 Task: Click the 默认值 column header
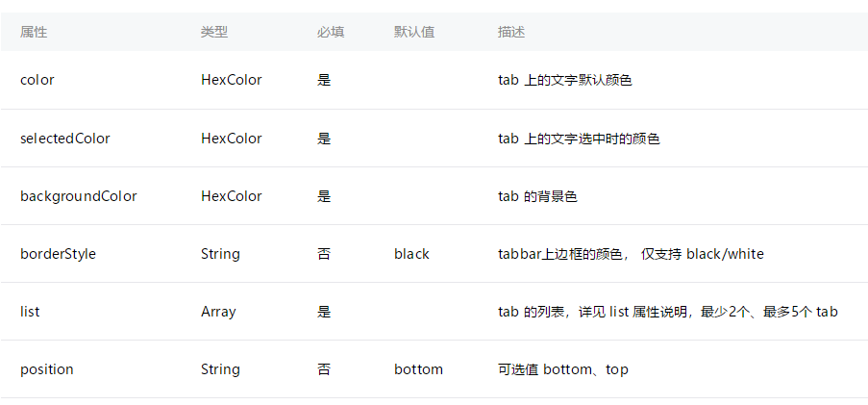[x=414, y=32]
